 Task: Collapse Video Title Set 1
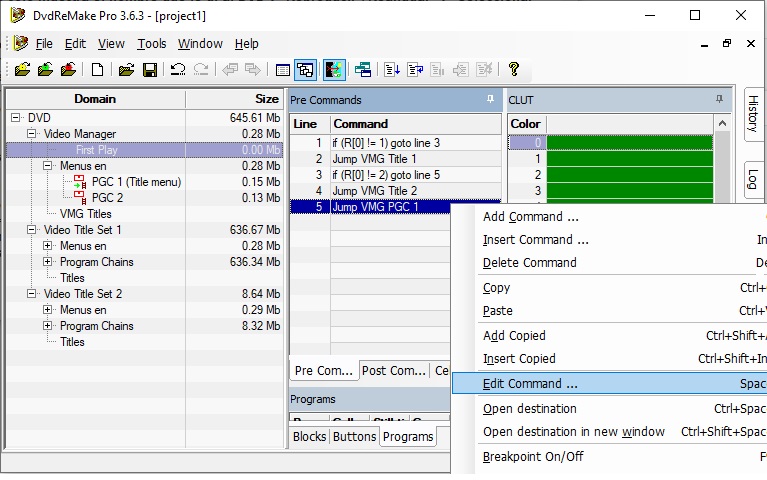click(x=31, y=229)
